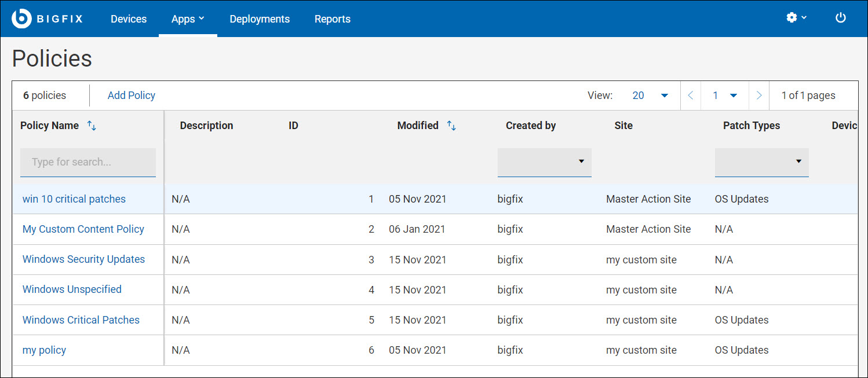Switch to Devices tab

pyautogui.click(x=129, y=19)
